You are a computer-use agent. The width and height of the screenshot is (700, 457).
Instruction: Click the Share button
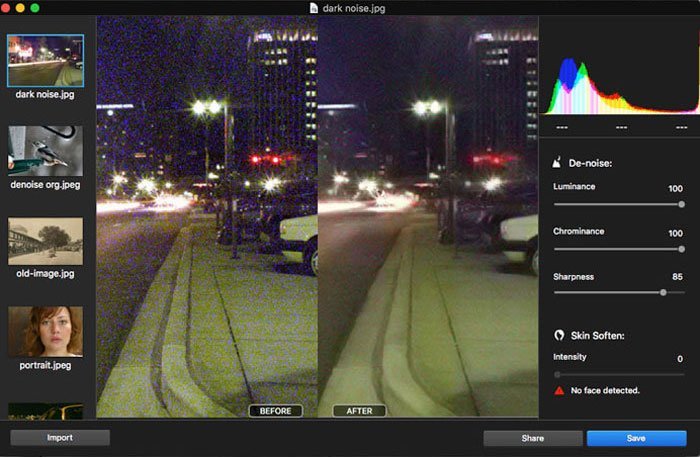533,438
